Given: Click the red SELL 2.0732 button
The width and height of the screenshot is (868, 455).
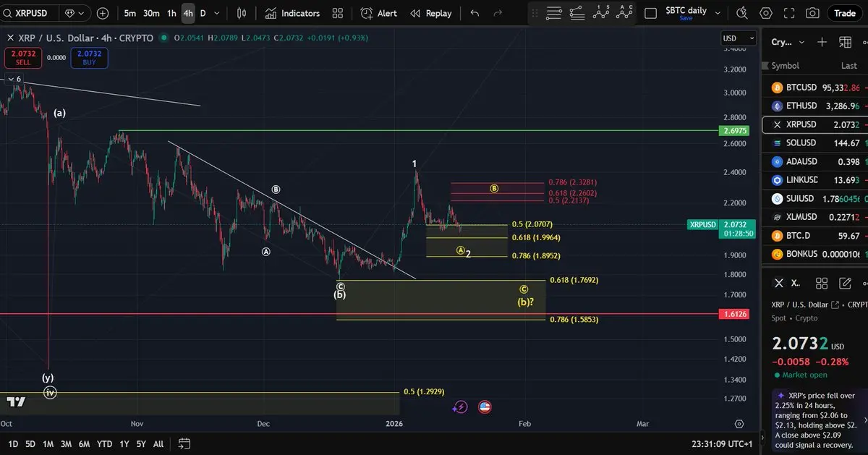Looking at the screenshot, I should (23, 58).
